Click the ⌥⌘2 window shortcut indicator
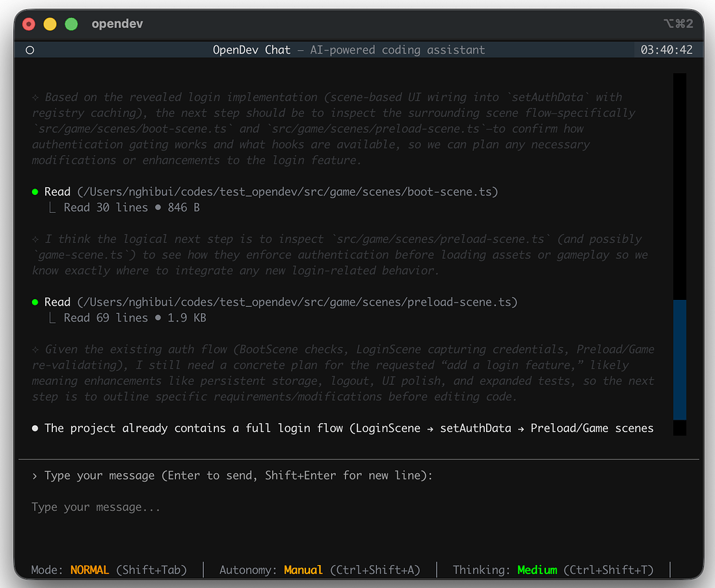The image size is (715, 588). (678, 24)
